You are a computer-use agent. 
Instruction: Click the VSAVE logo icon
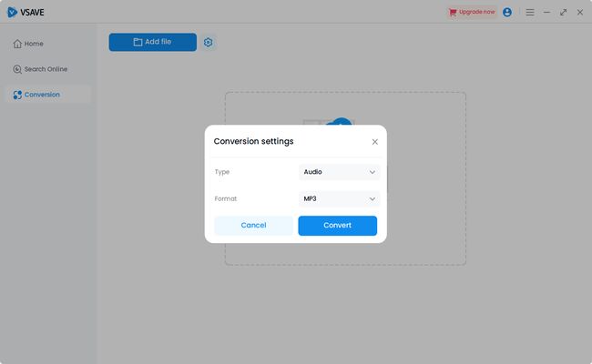[x=12, y=12]
